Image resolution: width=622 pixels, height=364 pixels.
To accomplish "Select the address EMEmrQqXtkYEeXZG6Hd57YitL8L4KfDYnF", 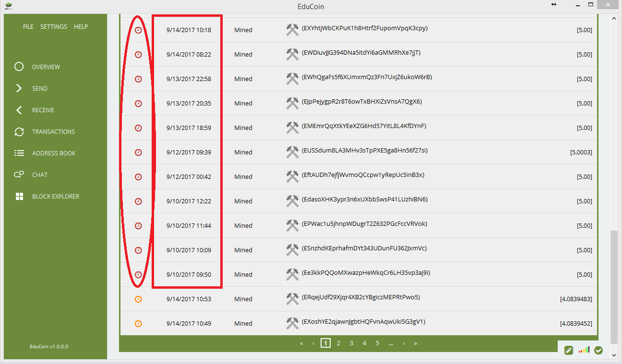I will tap(364, 126).
